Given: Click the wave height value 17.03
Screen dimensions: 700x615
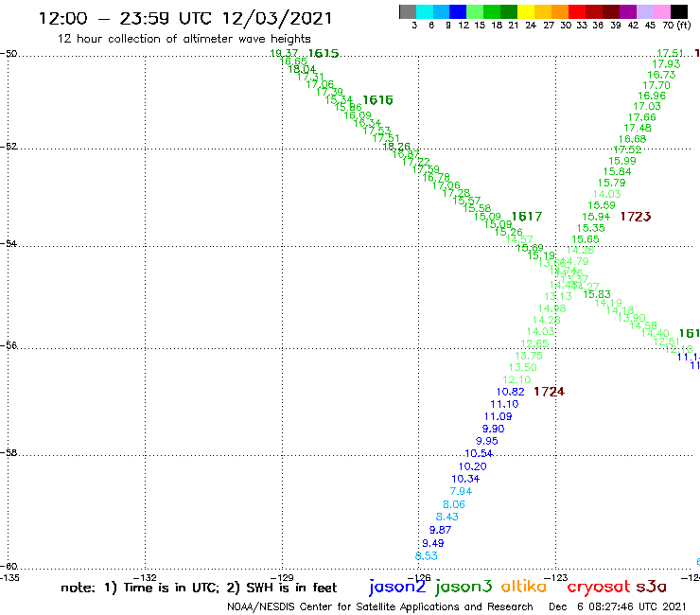Looking at the screenshot, I should (x=647, y=106).
